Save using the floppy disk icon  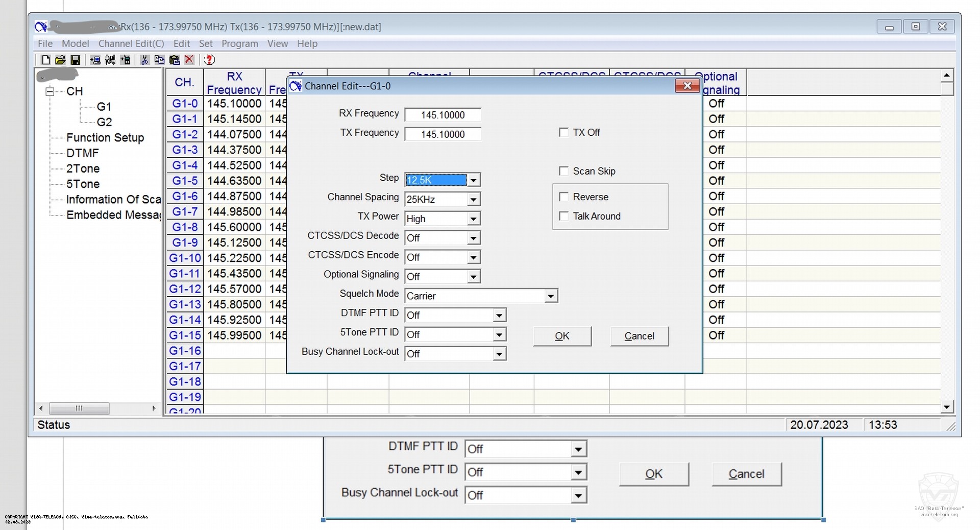pos(75,60)
